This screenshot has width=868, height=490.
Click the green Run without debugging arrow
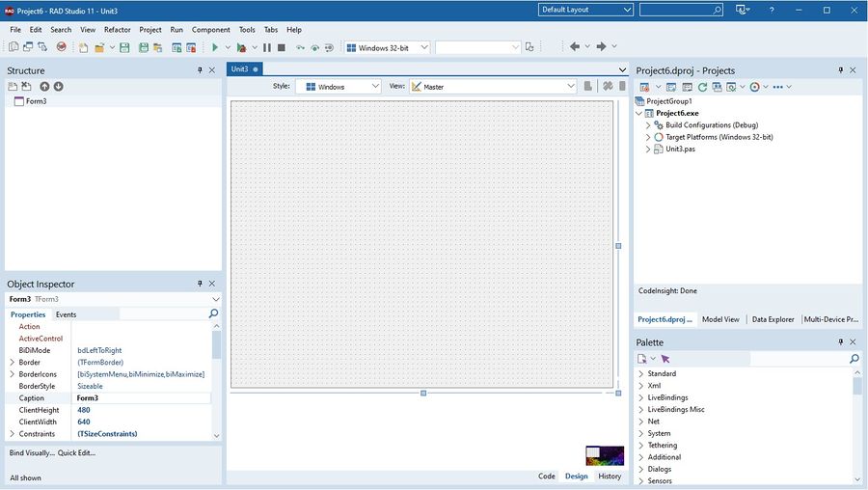(x=215, y=47)
